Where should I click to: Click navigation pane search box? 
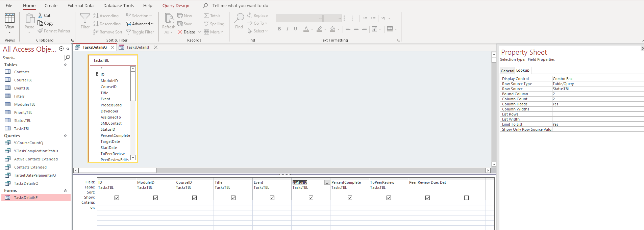tap(33, 58)
